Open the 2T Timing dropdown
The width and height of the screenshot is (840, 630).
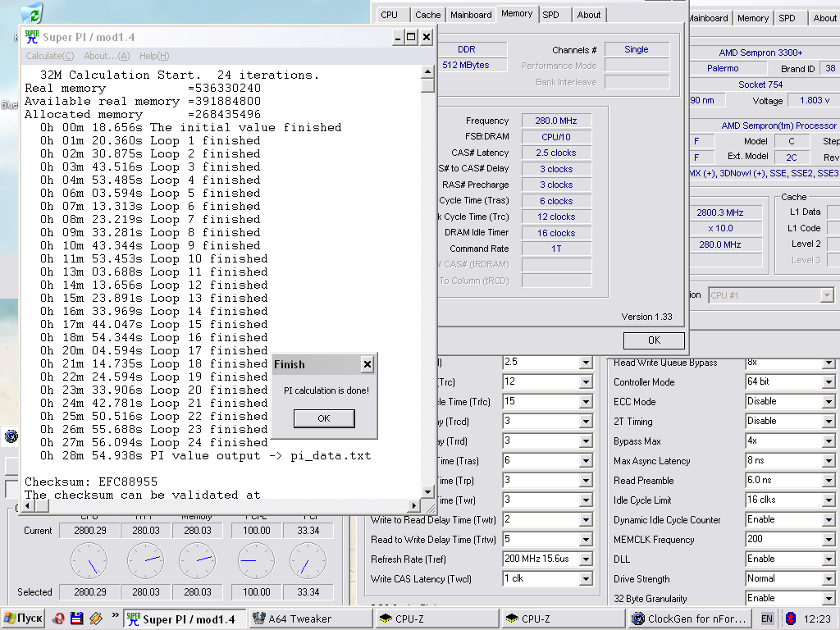(829, 422)
